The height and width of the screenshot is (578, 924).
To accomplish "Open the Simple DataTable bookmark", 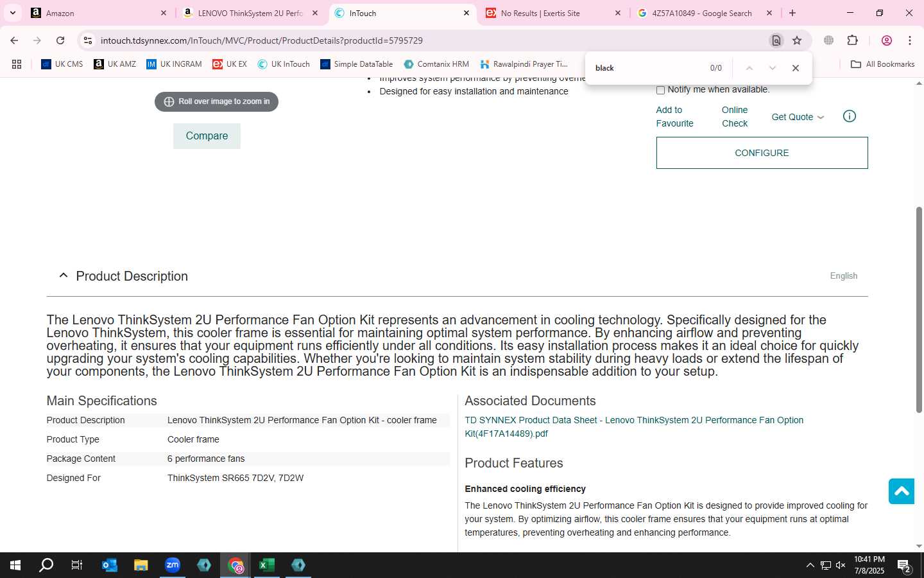I will 356,64.
